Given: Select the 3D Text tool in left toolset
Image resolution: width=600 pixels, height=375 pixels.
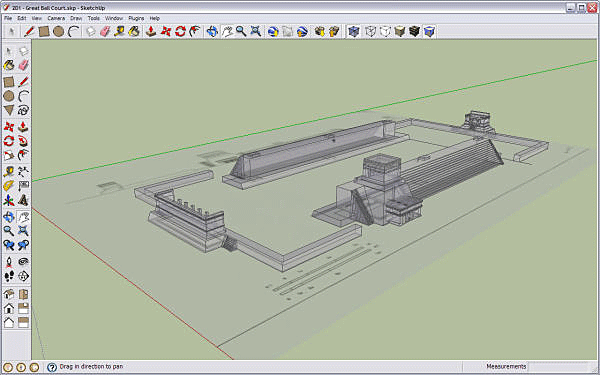Looking at the screenshot, I should 23,200.
